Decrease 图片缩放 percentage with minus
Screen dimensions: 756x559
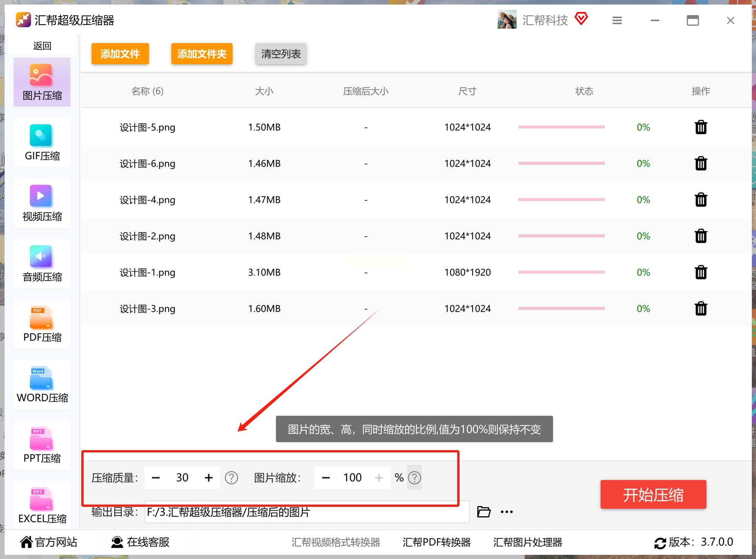[326, 478]
